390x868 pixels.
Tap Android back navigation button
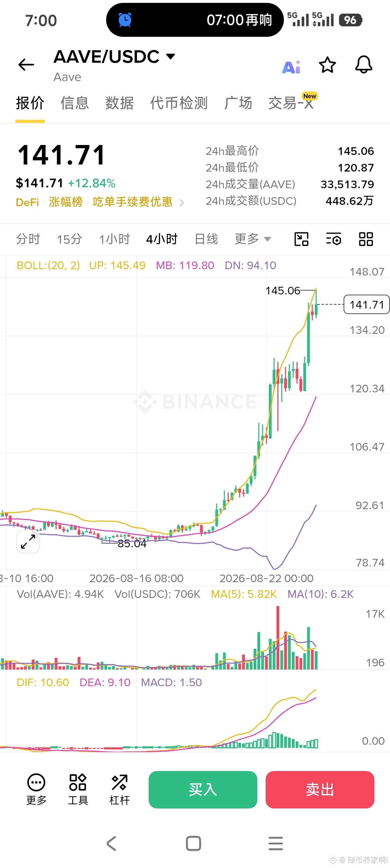click(111, 843)
